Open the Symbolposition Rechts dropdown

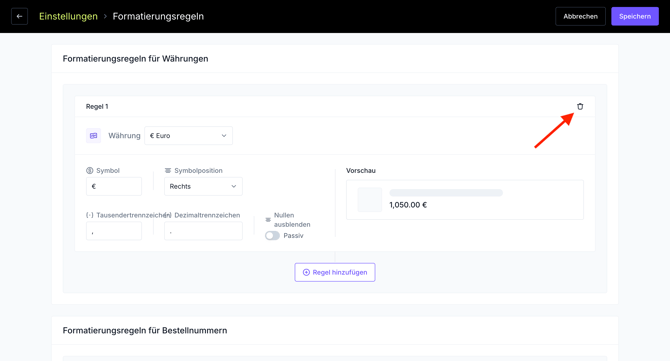pos(203,186)
